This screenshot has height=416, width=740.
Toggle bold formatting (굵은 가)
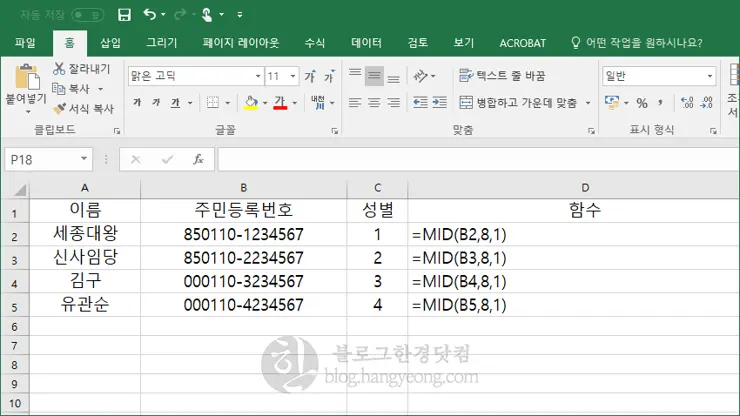click(x=137, y=102)
